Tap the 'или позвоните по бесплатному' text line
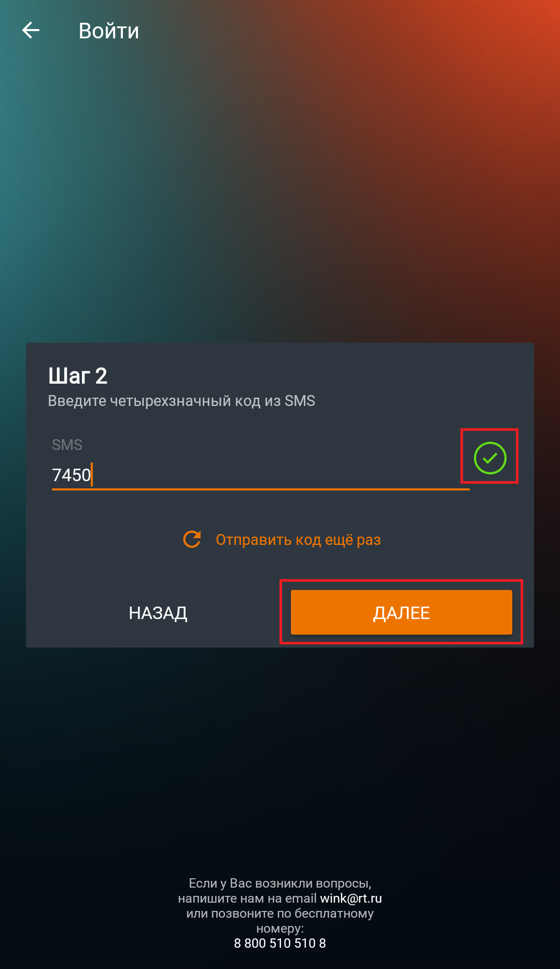The image size is (560, 969). (x=280, y=913)
